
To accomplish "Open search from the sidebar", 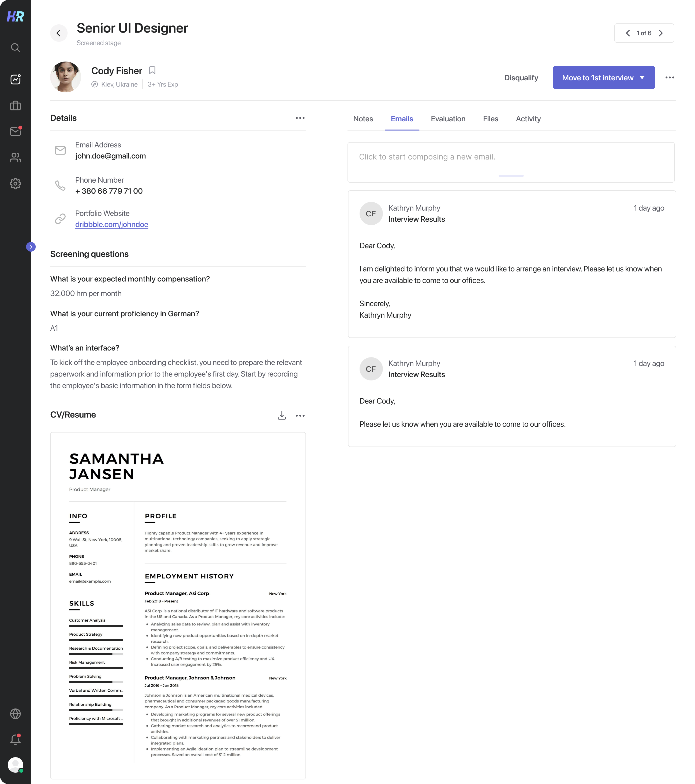I will (15, 48).
